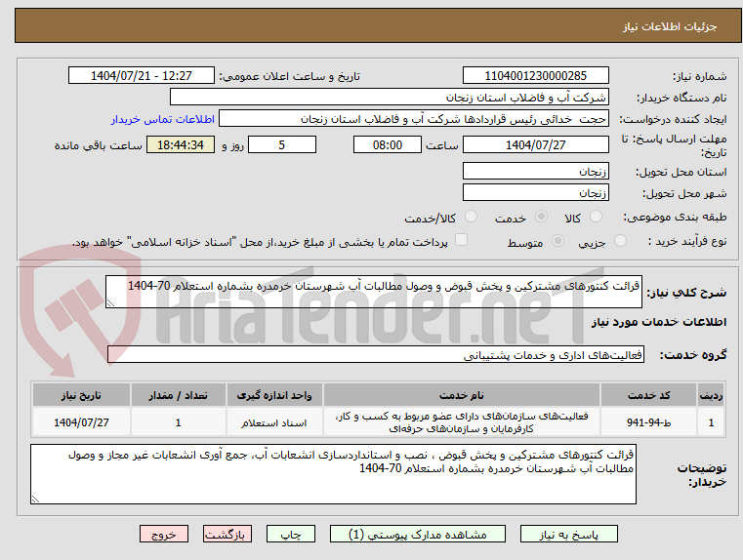Click the response deadline date 1404/07/27 field

[535, 144]
